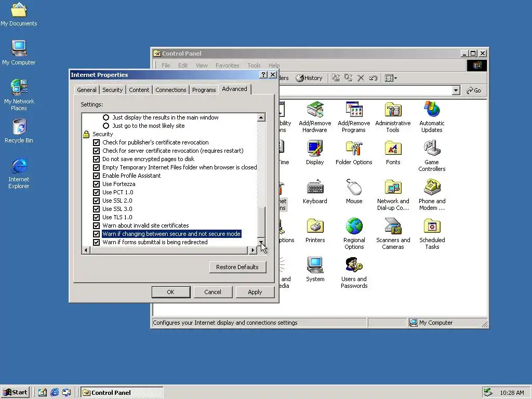
Task: Open the Mouse applet icon
Action: coord(354,192)
